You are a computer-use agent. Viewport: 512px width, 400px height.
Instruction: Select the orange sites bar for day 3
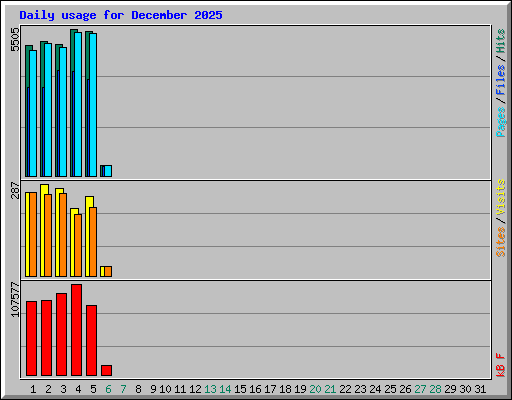[x=63, y=235]
